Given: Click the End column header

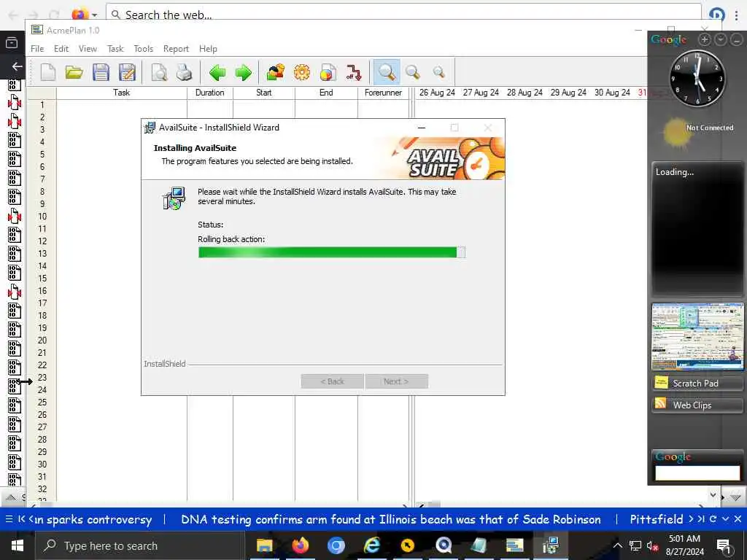Looking at the screenshot, I should 326,93.
